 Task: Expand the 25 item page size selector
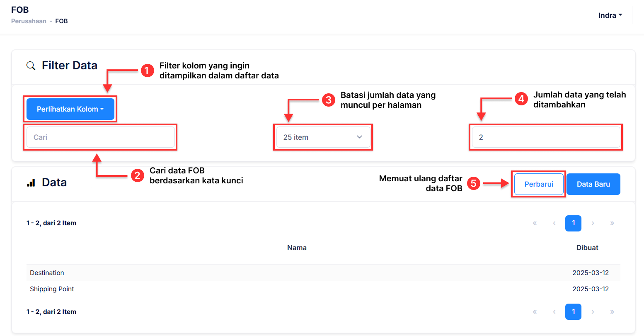coord(323,137)
